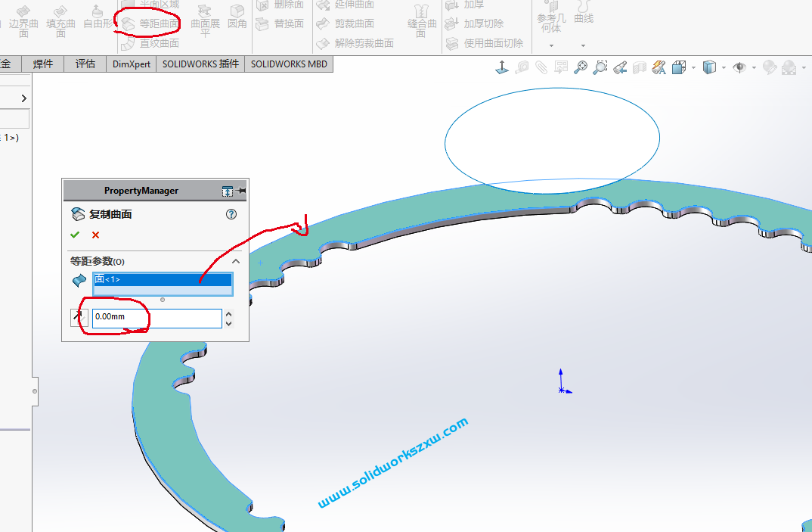This screenshot has width=812, height=532.
Task: Open the SOLIDWORKS MBD tab
Action: point(288,64)
